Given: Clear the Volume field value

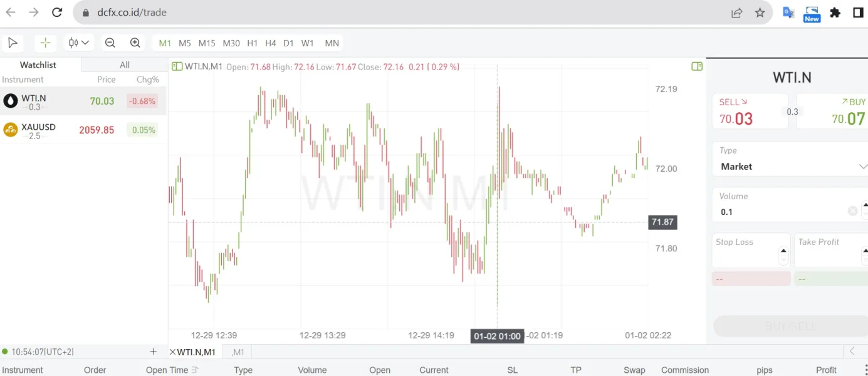Looking at the screenshot, I should point(852,212).
